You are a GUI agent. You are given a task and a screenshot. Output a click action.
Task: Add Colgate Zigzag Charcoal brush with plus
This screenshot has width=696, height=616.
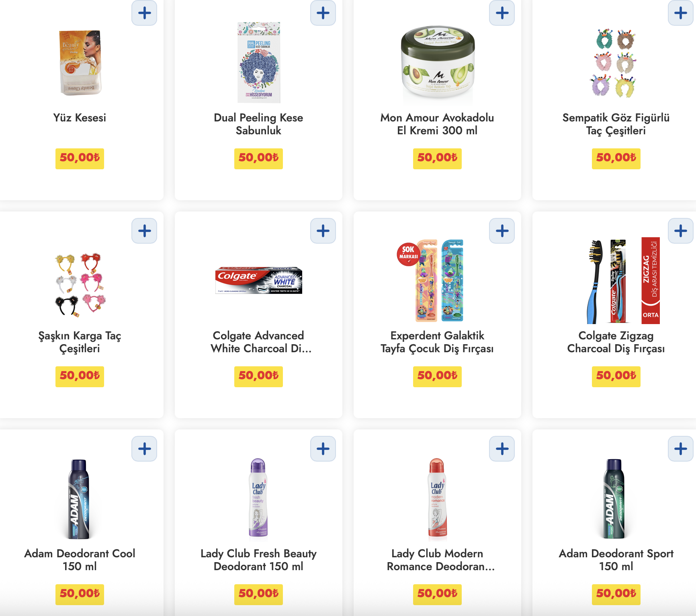coord(681,231)
